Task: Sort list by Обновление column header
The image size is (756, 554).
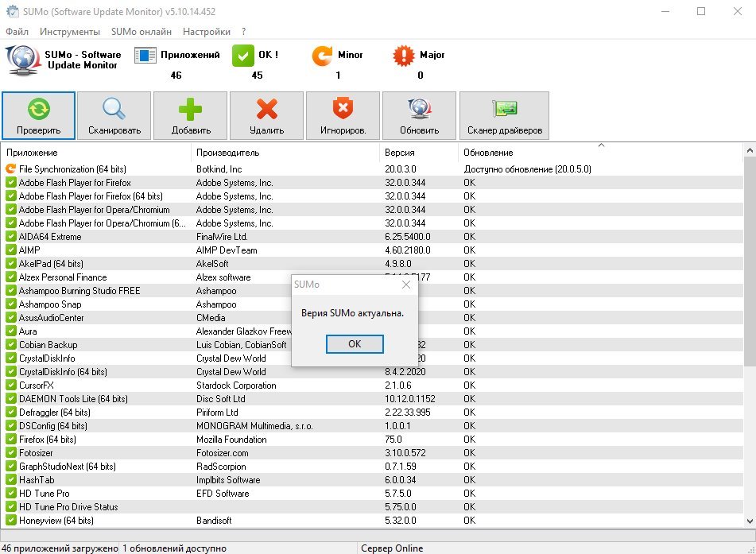Action: (488, 153)
